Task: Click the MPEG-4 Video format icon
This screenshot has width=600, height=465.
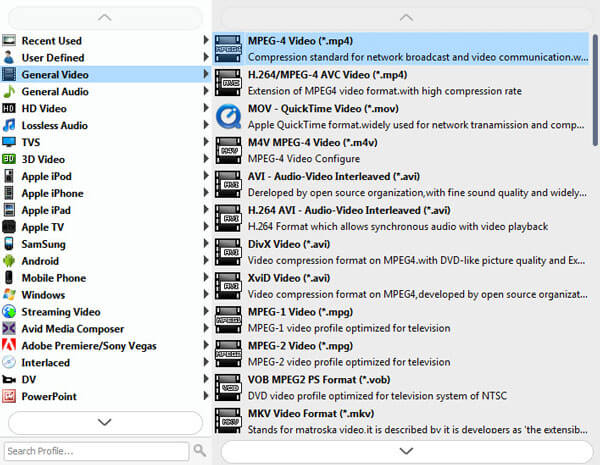Action: click(x=228, y=49)
